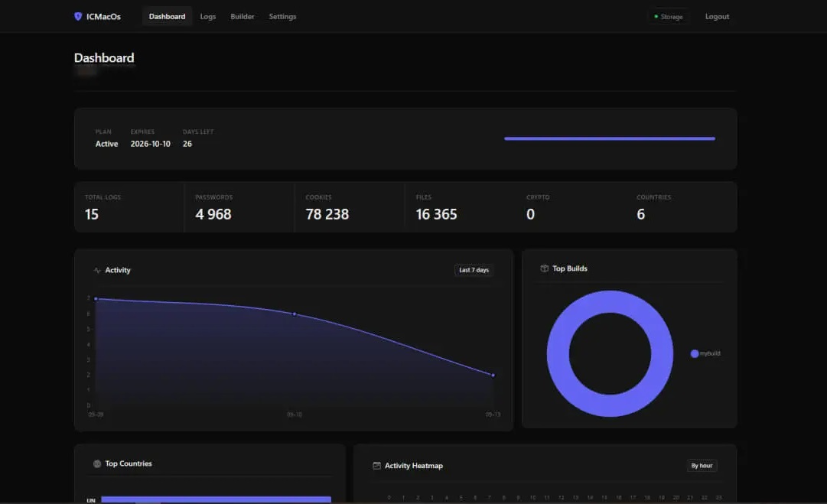Click the Top Builds title
This screenshot has width=827, height=504.
click(570, 268)
